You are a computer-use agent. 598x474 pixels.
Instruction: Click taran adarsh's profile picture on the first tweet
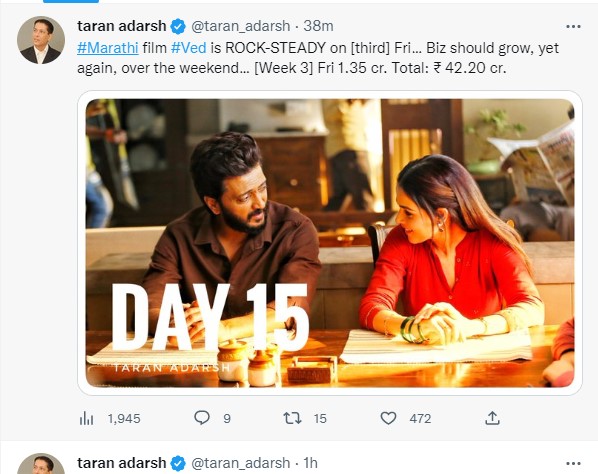point(41,40)
